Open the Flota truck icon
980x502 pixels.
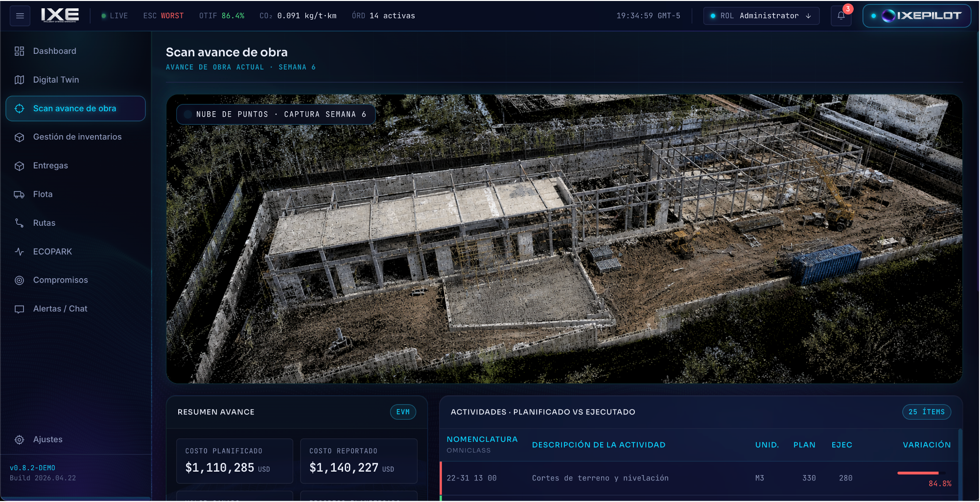click(20, 194)
